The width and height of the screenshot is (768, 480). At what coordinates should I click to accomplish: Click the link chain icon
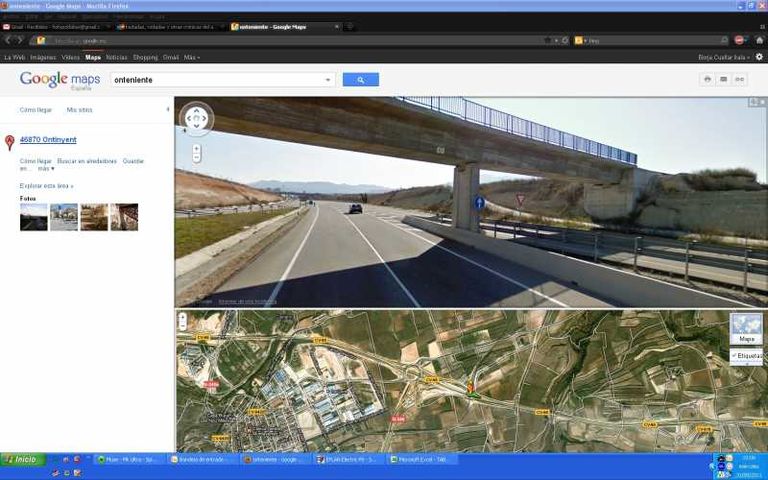tap(740, 79)
